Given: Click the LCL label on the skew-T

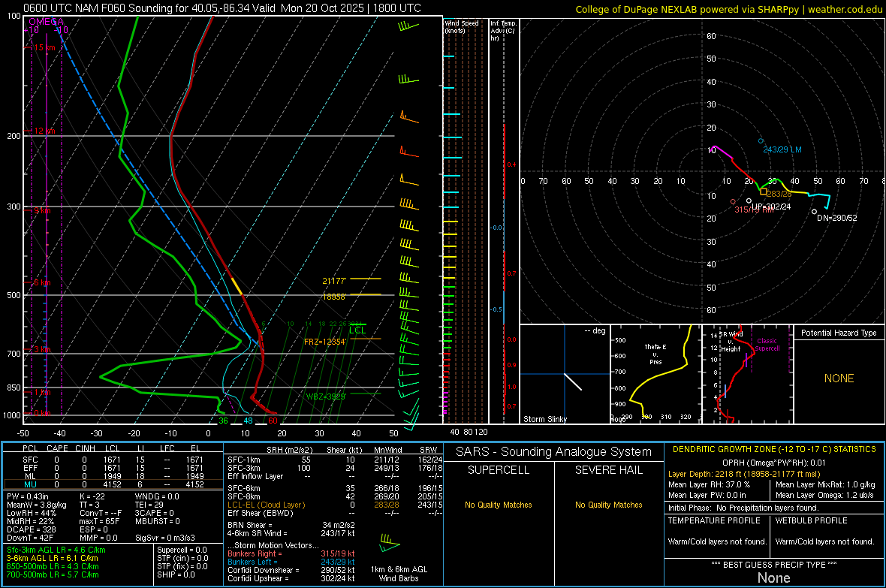Looking at the screenshot, I should point(357,330).
